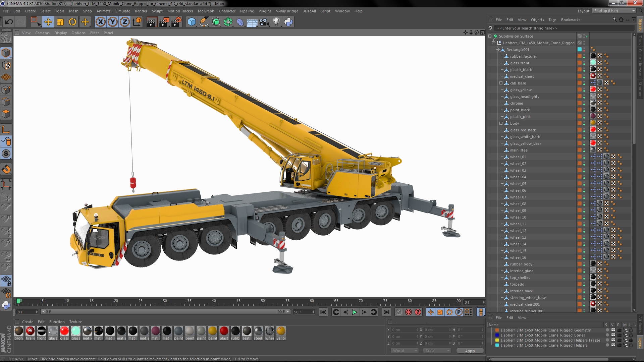Open the MoGraph menu
Viewport: 644px width, 362px height.
point(206,11)
